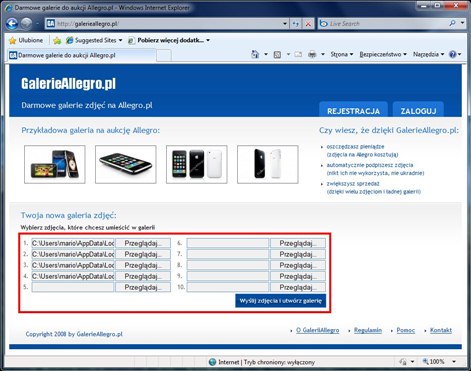Open third thumbnail with front and back iPhones
Viewport: 471px width, 371px height.
pos(197,164)
